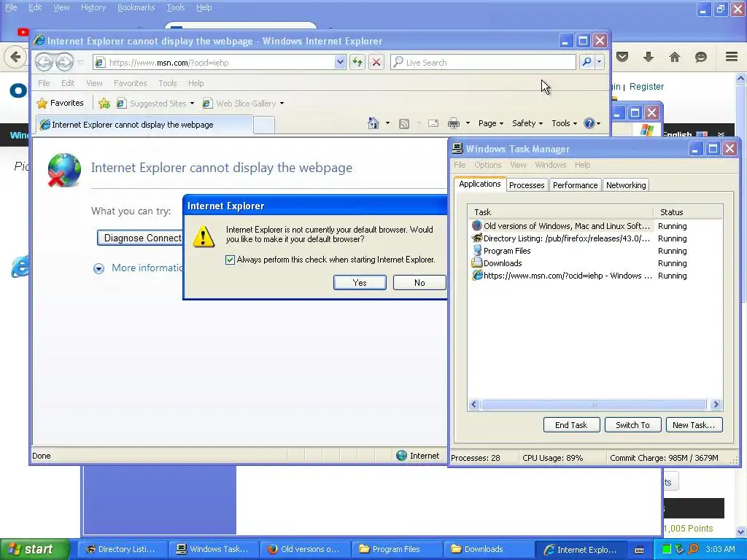Open search provider dropdown arrow
Screen dimensions: 747x560
(x=600, y=62)
